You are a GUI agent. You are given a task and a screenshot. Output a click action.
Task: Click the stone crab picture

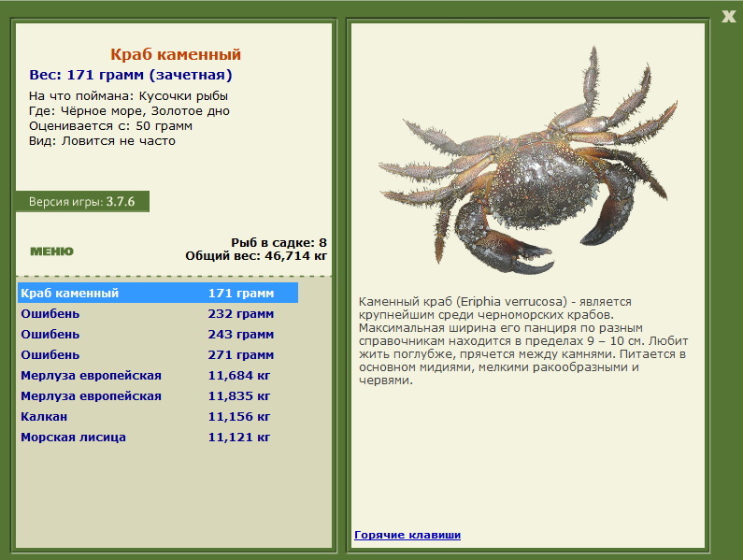pos(528,161)
